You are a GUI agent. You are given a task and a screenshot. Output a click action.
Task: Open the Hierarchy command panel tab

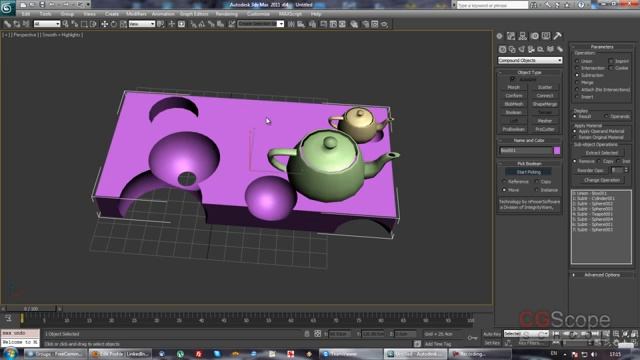522,36
